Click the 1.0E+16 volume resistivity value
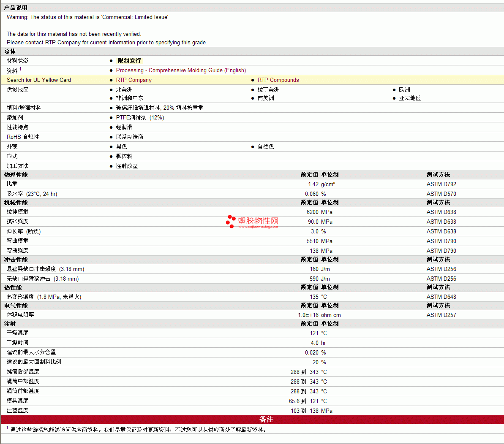This screenshot has width=504, height=444. pyautogui.click(x=308, y=315)
